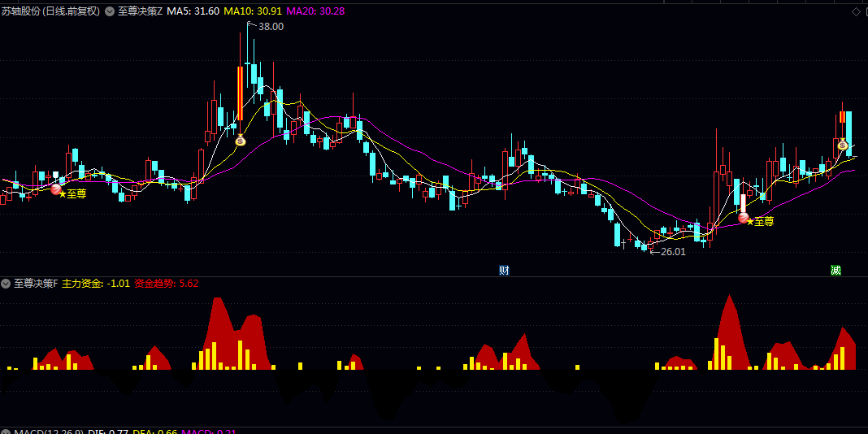Click the 38.00 high price label
This screenshot has width=868, height=434.
point(271,26)
